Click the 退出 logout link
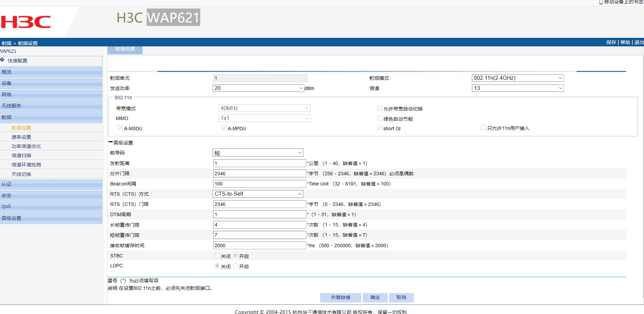This screenshot has width=644, height=314. click(639, 42)
